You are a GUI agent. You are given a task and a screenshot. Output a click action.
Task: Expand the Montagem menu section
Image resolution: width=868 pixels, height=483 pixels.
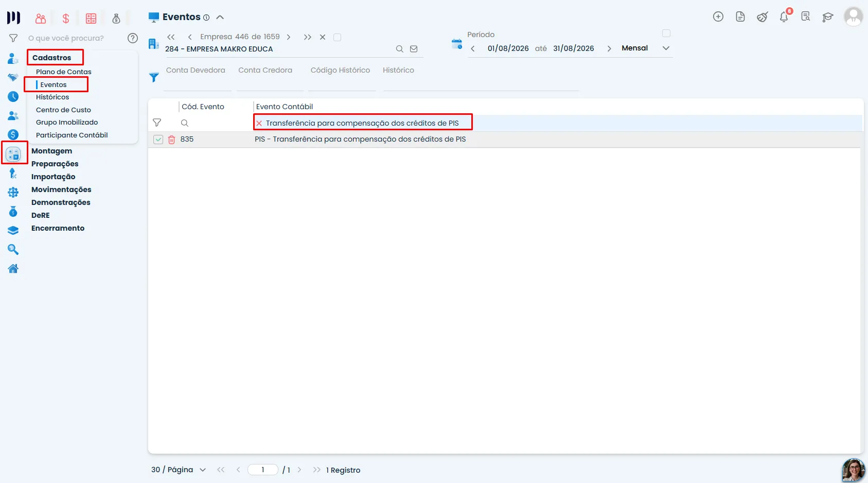51,151
